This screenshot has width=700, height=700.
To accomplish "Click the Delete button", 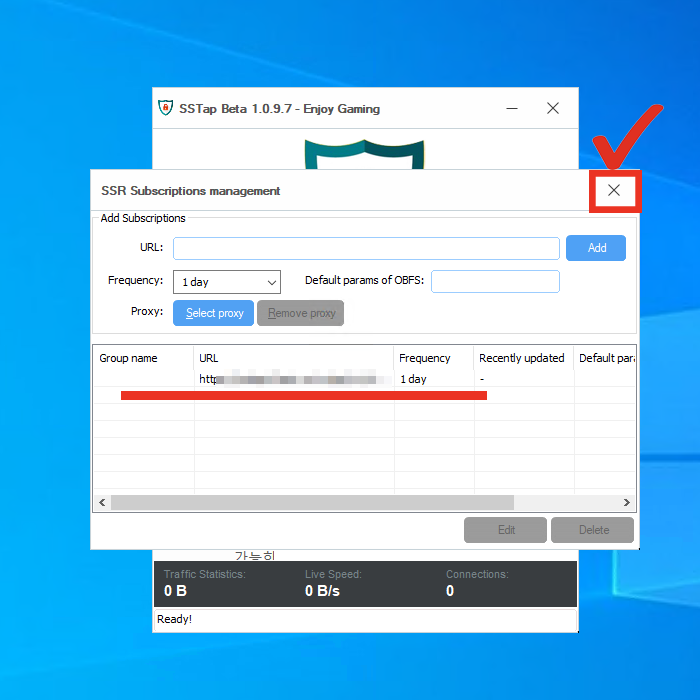I will coord(592,530).
